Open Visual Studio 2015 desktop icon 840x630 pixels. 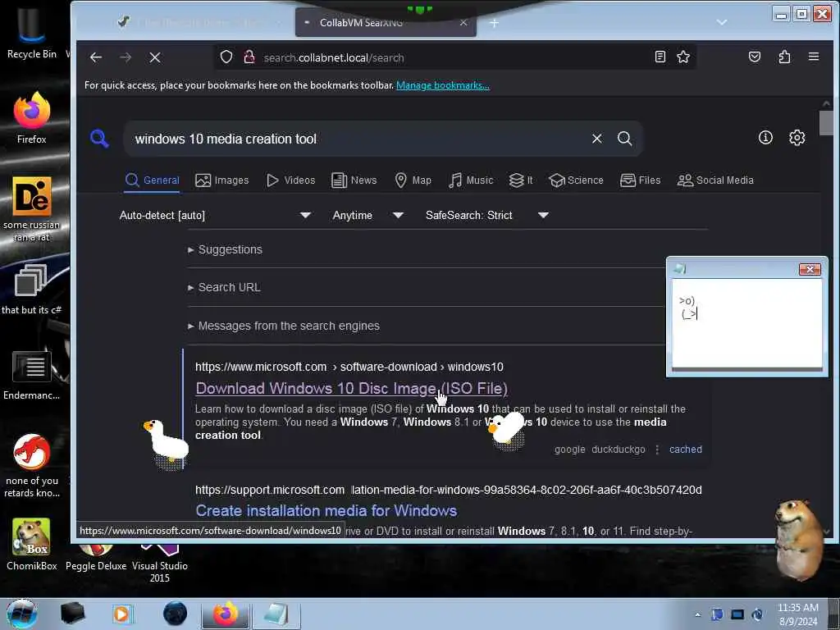[160, 563]
